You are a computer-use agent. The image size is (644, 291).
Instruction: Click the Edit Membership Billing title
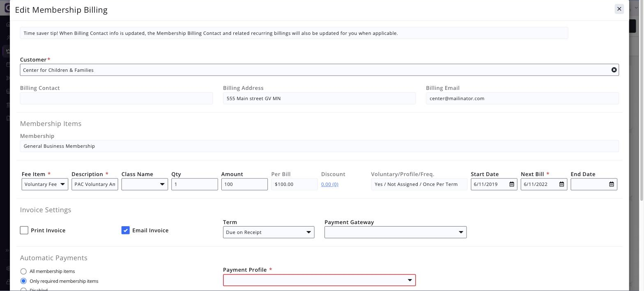(61, 10)
